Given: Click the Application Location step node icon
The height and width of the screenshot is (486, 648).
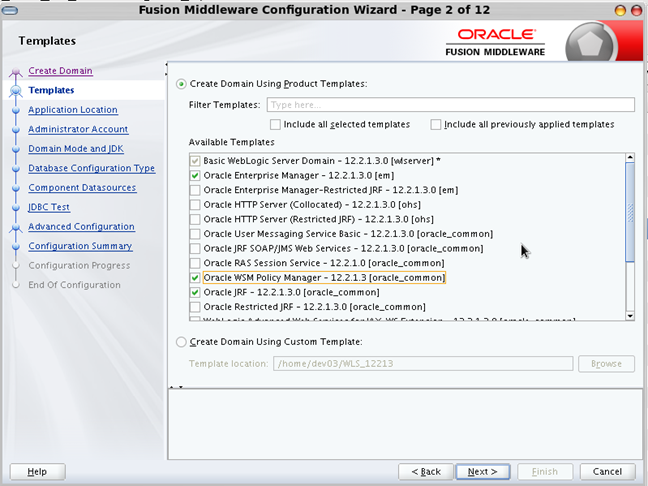Looking at the screenshot, I should pos(16,110).
